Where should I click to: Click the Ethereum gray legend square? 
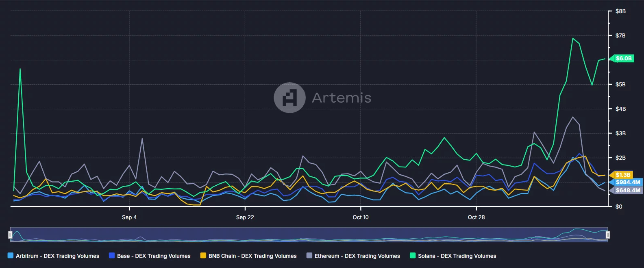click(309, 256)
